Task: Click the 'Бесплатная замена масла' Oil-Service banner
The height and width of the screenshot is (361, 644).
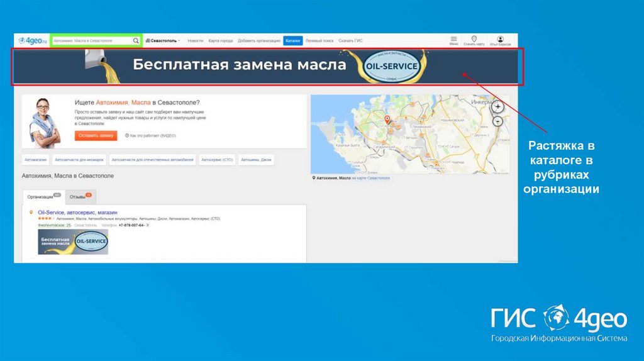Action: pos(267,67)
